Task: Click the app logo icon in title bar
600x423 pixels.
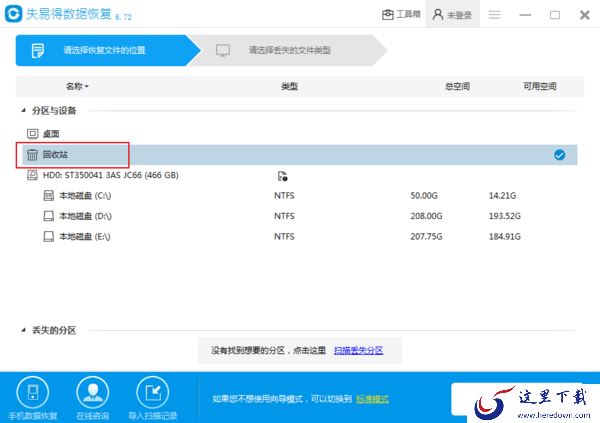Action: (14, 14)
